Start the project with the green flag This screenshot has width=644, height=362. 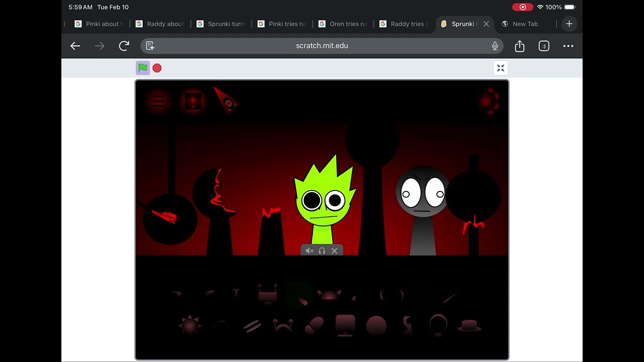pyautogui.click(x=143, y=68)
